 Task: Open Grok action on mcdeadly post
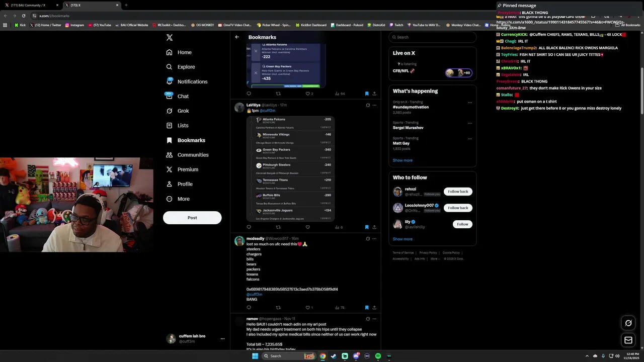click(368, 239)
